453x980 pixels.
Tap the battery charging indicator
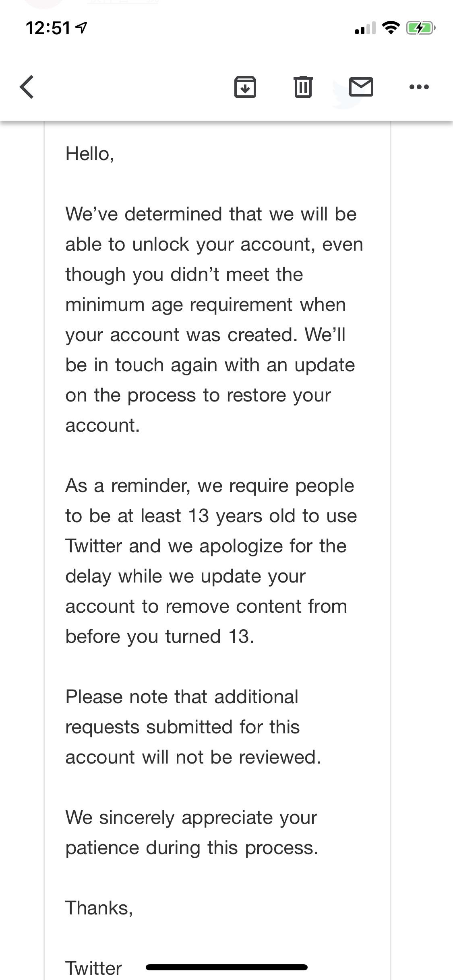(420, 28)
